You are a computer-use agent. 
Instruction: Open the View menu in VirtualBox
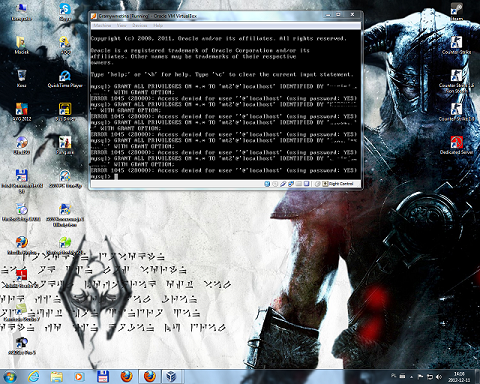[122, 25]
